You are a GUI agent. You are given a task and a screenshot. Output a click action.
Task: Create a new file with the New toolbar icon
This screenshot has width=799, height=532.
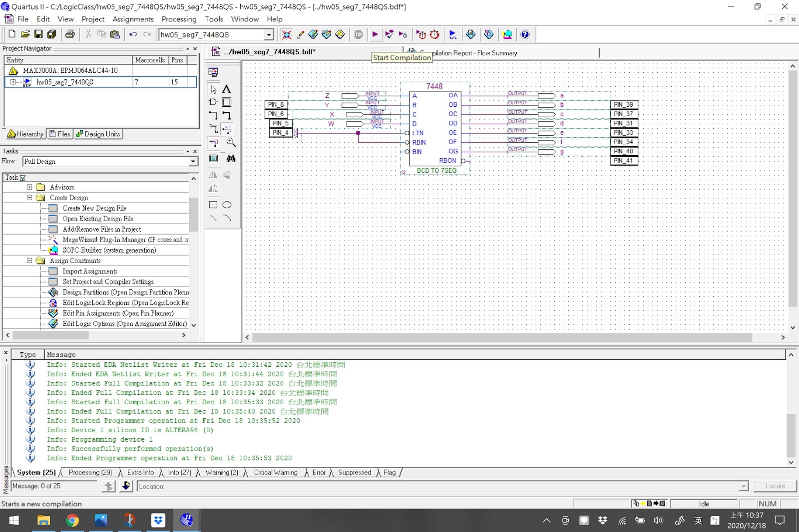tap(11, 34)
